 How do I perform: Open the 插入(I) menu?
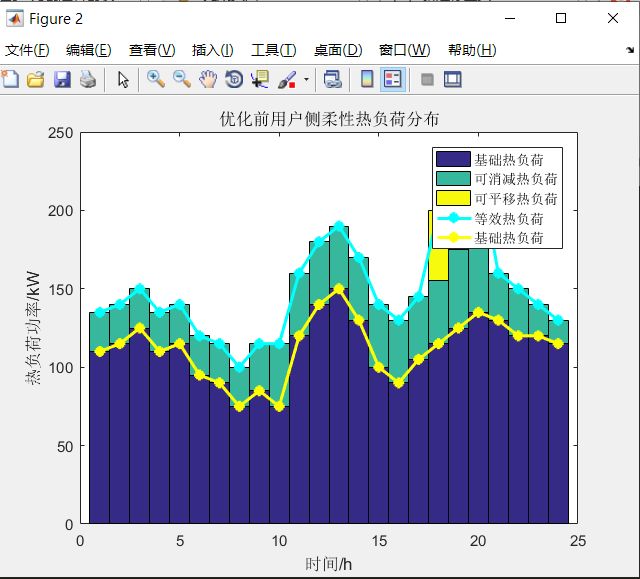[x=213, y=50]
